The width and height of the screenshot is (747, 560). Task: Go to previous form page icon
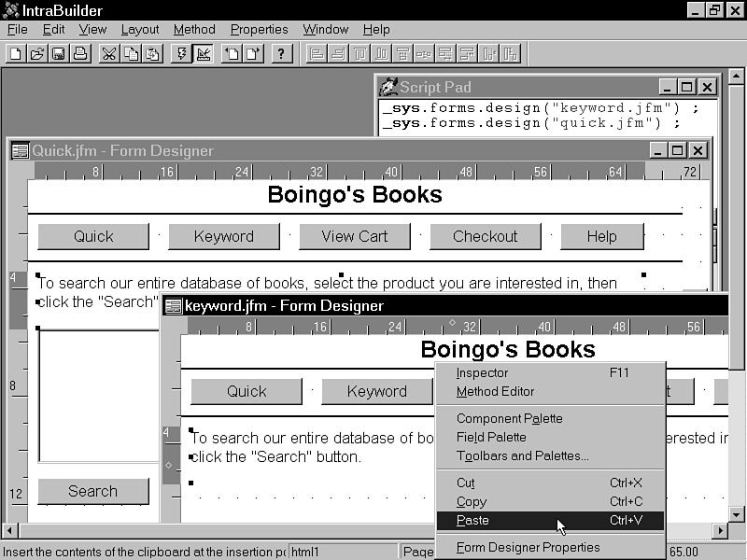[x=233, y=53]
